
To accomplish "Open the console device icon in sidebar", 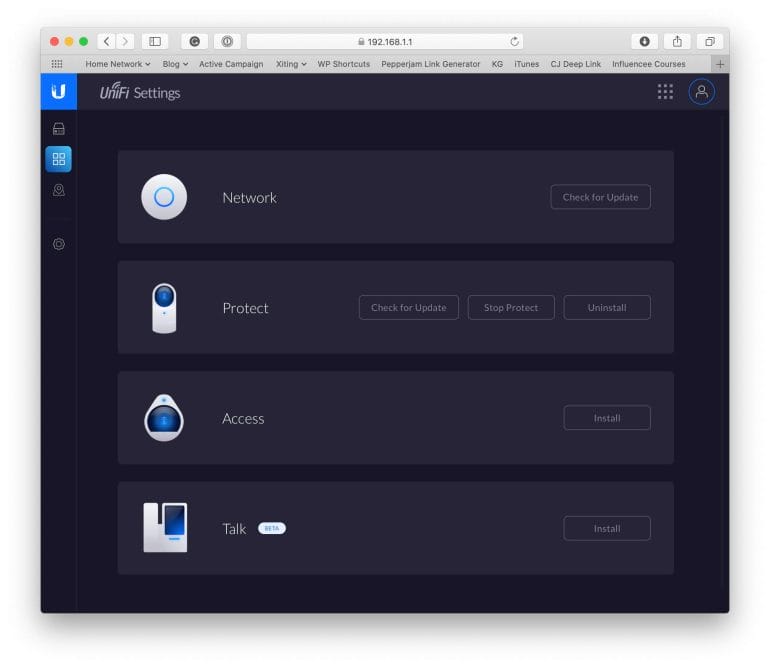I will pyautogui.click(x=58, y=129).
